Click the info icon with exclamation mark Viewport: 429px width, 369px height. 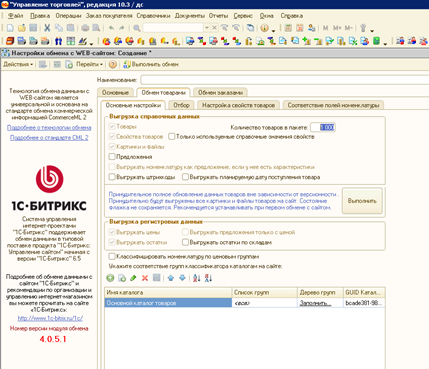pyautogui.click(x=264, y=28)
